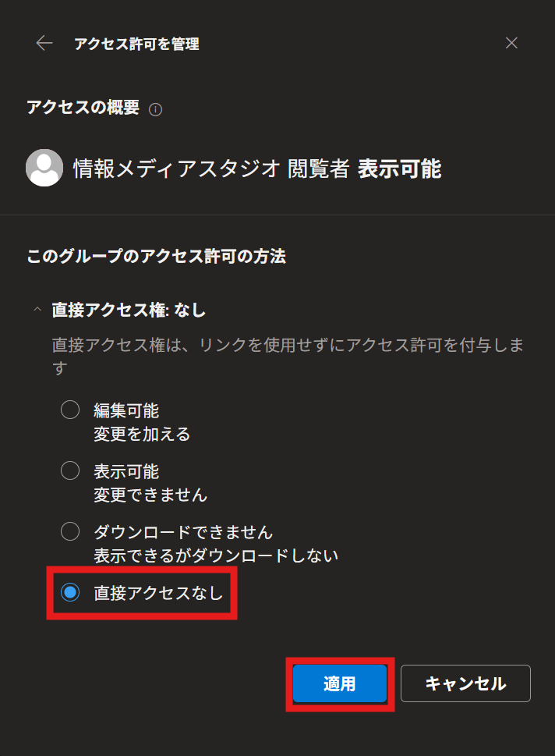Click the back arrow to go back

(44, 44)
